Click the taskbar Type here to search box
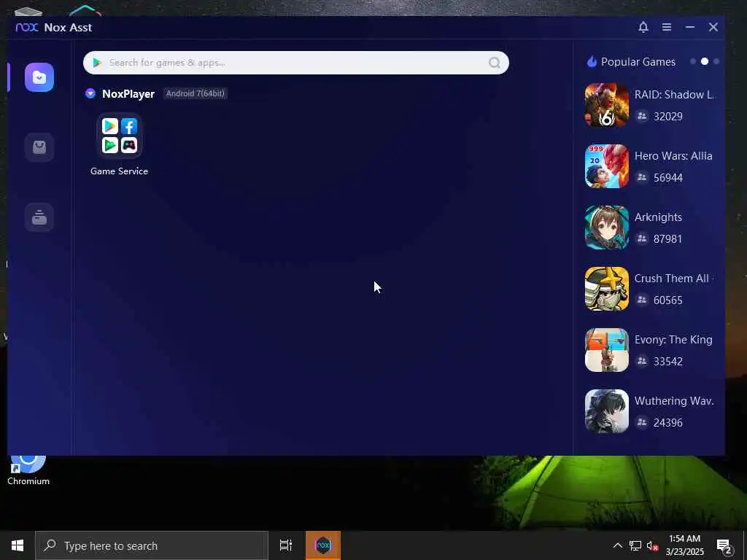Image resolution: width=747 pixels, height=560 pixels. [x=152, y=545]
